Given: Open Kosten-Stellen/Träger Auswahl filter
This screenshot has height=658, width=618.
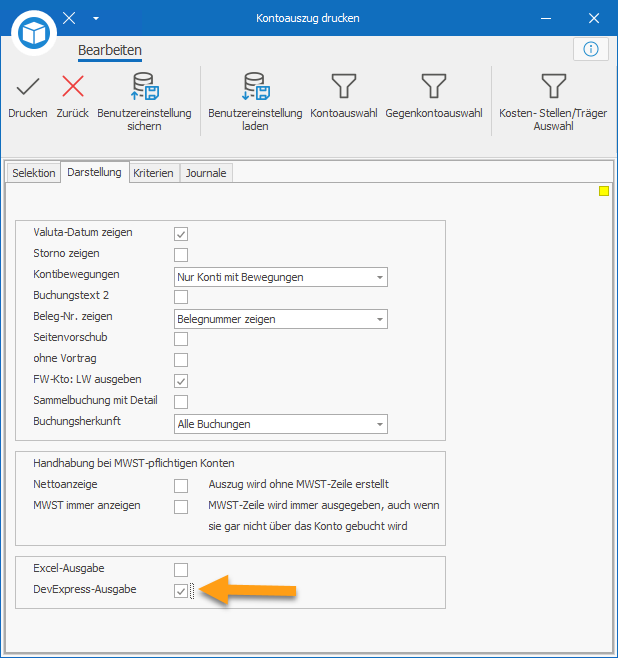Looking at the screenshot, I should click(553, 101).
